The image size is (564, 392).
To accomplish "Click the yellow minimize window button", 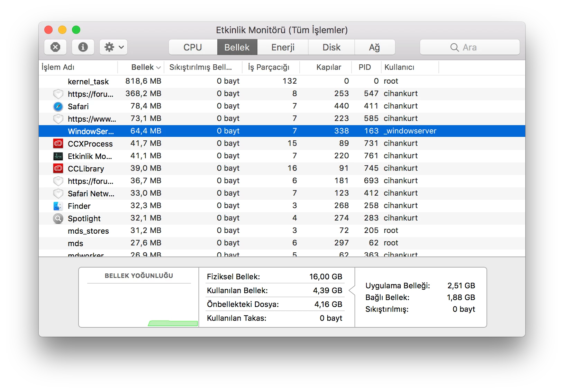I will click(62, 30).
